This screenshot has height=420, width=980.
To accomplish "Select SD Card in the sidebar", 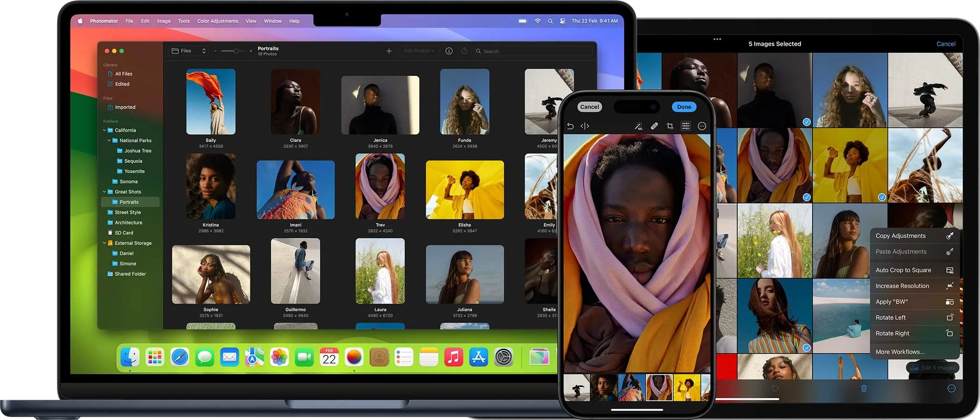I will (x=121, y=233).
